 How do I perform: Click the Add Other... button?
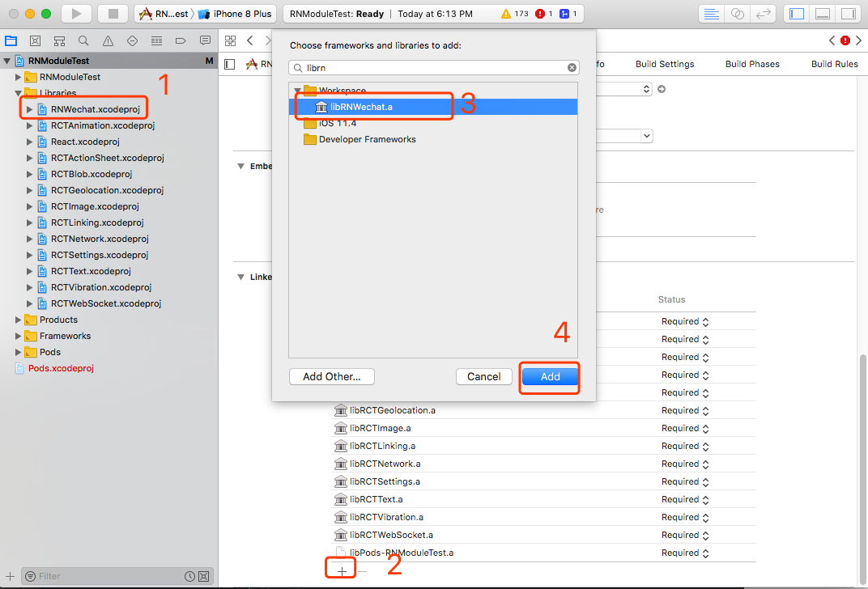click(x=332, y=377)
